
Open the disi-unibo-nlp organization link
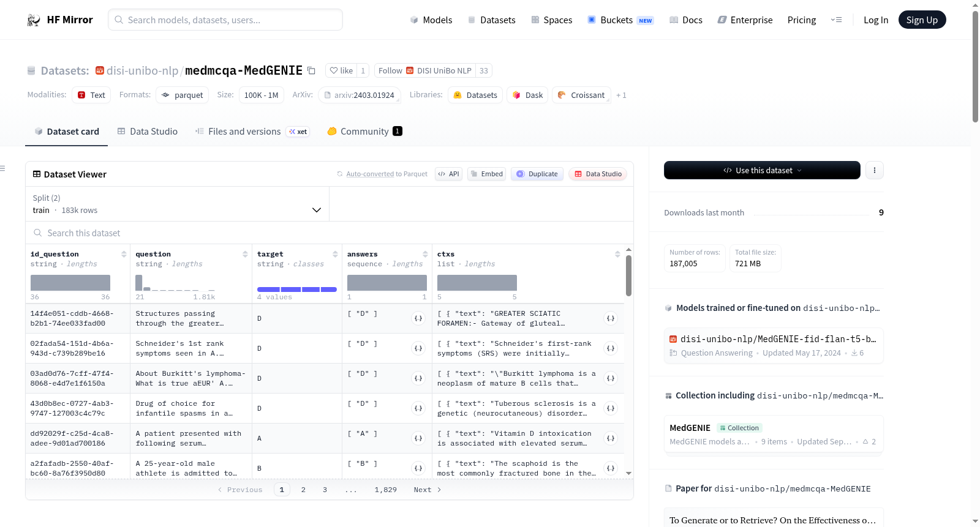142,70
